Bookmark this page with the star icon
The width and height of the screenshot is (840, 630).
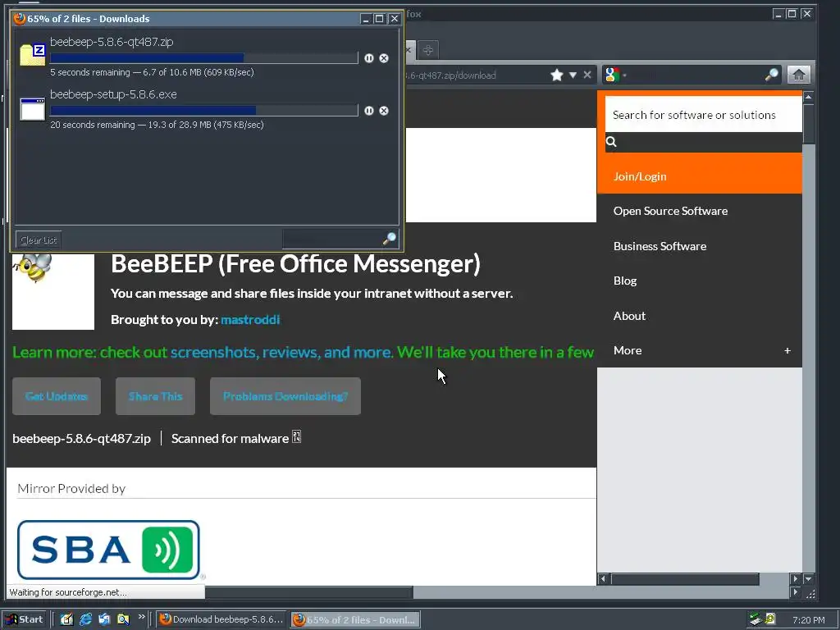coord(557,75)
